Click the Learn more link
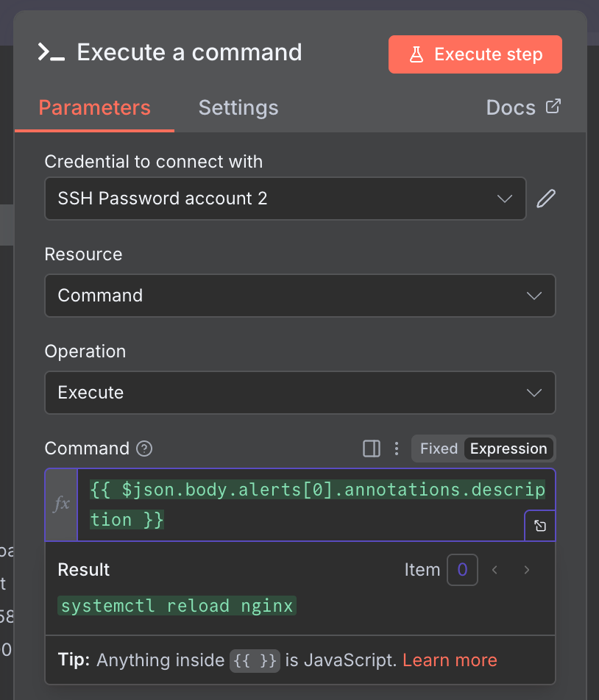Image resolution: width=599 pixels, height=700 pixels. click(x=450, y=660)
